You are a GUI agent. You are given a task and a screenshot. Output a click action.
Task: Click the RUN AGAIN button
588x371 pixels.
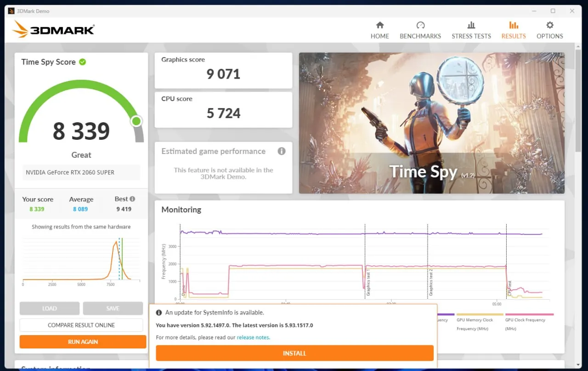tap(83, 342)
